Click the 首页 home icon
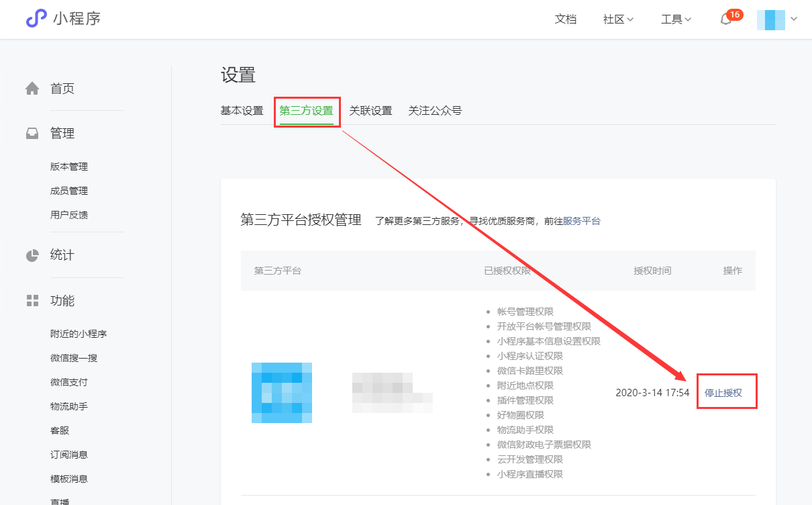Screen dimensions: 812x505 click(32, 89)
